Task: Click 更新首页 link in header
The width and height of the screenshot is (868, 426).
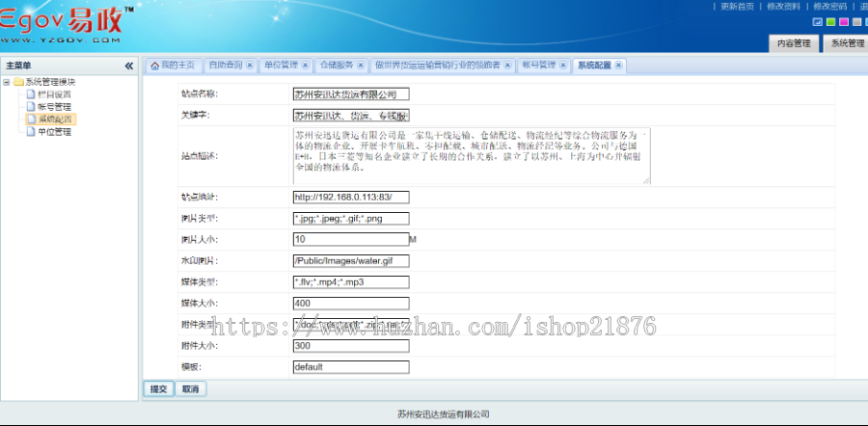Action: [738, 7]
